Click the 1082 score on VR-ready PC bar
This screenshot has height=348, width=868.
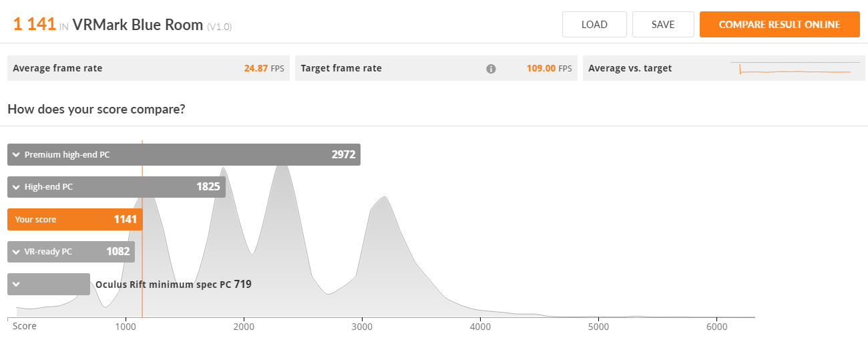tap(118, 252)
